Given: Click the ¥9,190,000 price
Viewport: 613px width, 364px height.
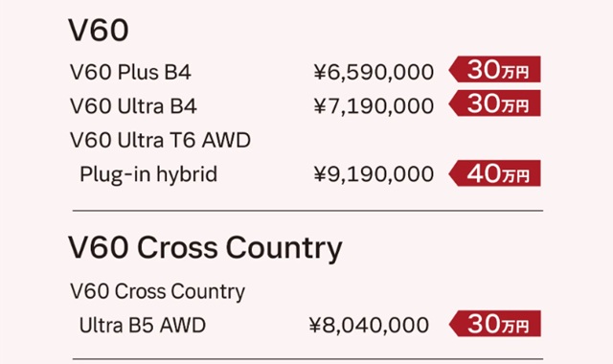Looking at the screenshot, I should (x=374, y=174).
